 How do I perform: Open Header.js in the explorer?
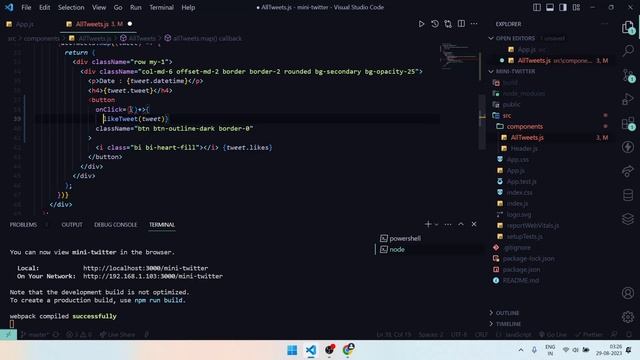(x=524, y=149)
